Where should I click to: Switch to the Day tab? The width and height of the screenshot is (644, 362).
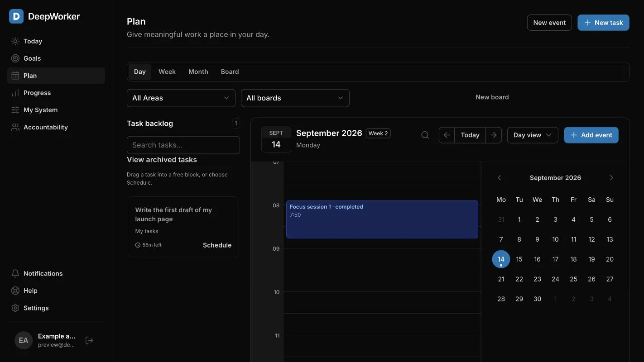point(140,71)
